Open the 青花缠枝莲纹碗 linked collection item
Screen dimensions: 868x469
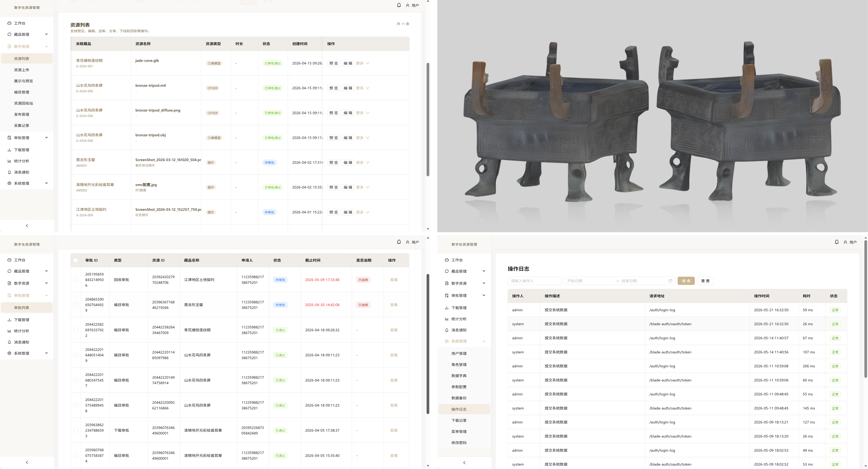pos(89,61)
